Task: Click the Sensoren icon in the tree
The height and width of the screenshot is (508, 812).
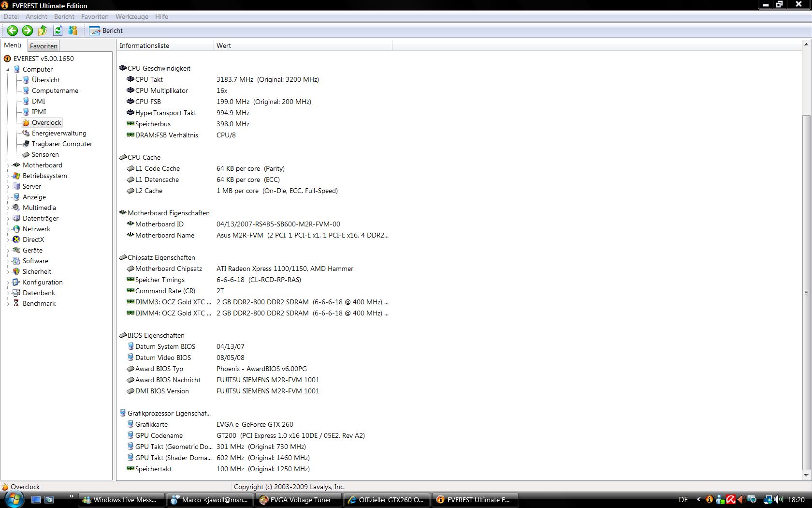Action: pos(26,154)
